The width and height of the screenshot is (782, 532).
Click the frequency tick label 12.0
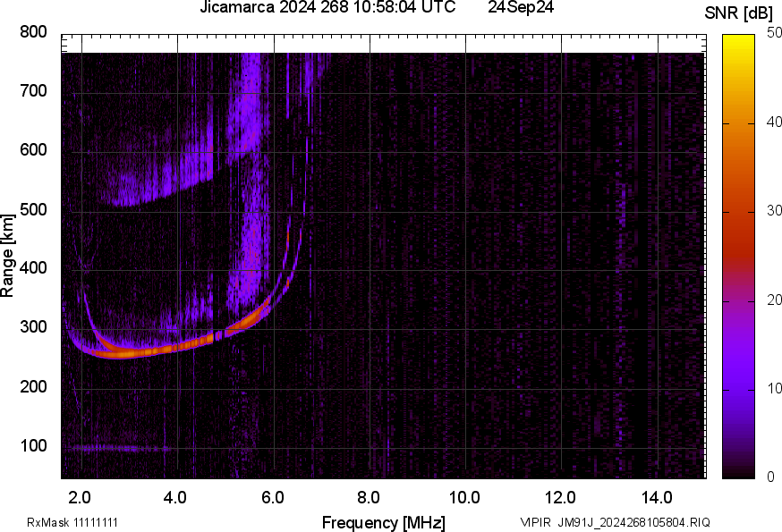561,498
